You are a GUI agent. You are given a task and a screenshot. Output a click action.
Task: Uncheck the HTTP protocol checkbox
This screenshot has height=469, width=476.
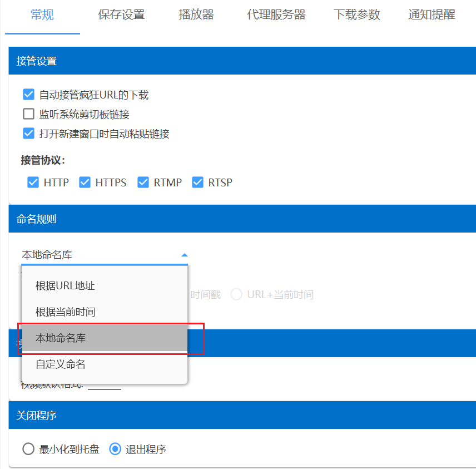pos(33,182)
